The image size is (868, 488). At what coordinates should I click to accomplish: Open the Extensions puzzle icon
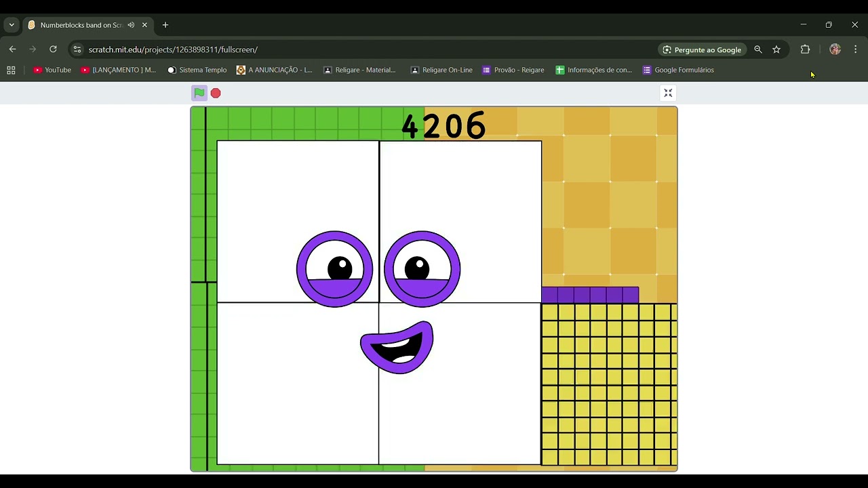pos(805,49)
